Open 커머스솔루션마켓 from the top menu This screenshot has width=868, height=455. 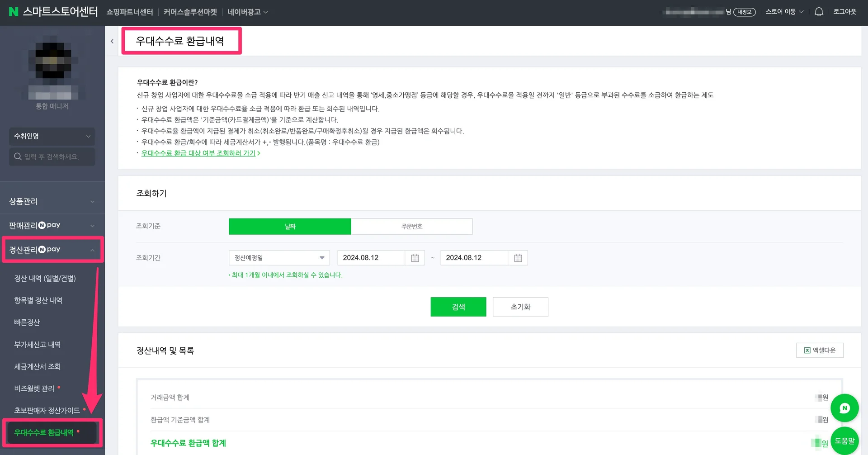[x=190, y=13]
